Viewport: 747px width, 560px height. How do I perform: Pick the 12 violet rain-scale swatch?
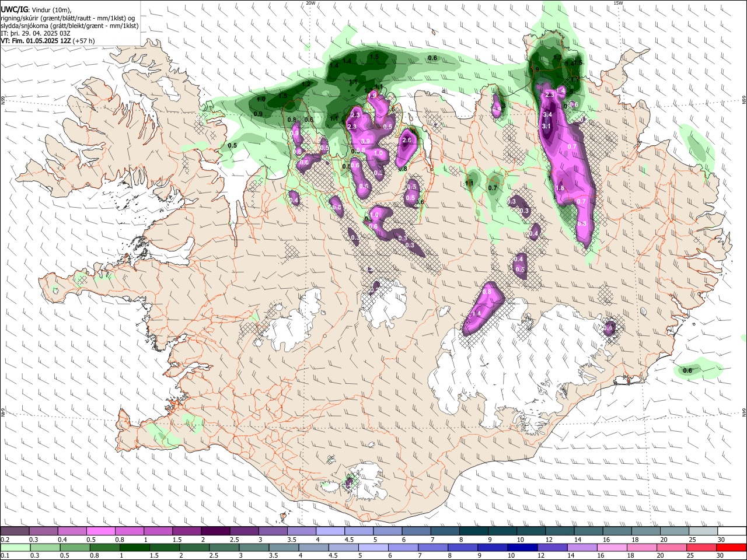[x=551, y=547]
